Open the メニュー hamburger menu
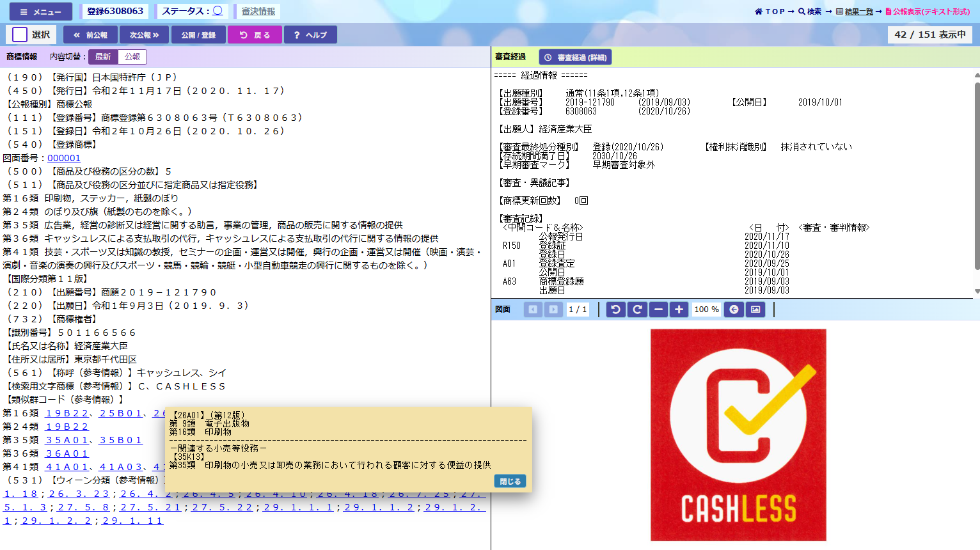The image size is (980, 550). tap(41, 12)
